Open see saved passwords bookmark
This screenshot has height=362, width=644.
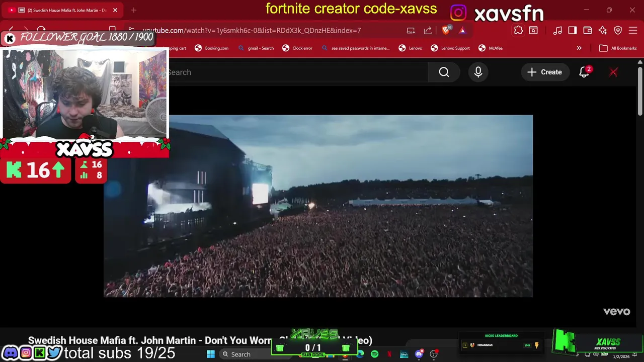click(356, 48)
